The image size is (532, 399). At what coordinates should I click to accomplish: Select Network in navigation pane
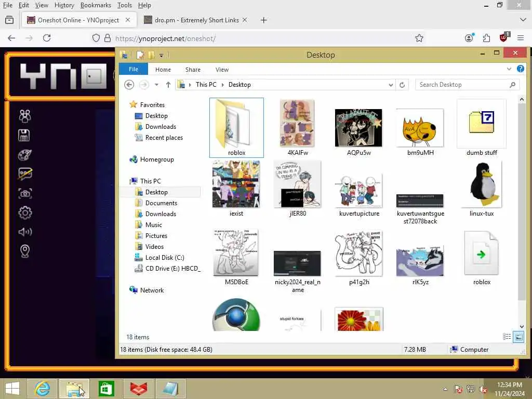(x=152, y=290)
